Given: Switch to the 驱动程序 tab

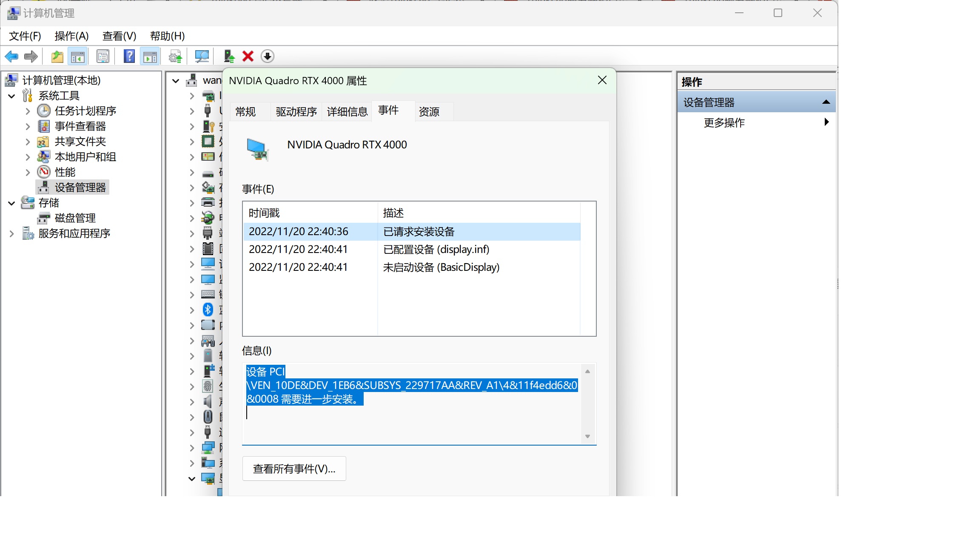Looking at the screenshot, I should (x=296, y=112).
